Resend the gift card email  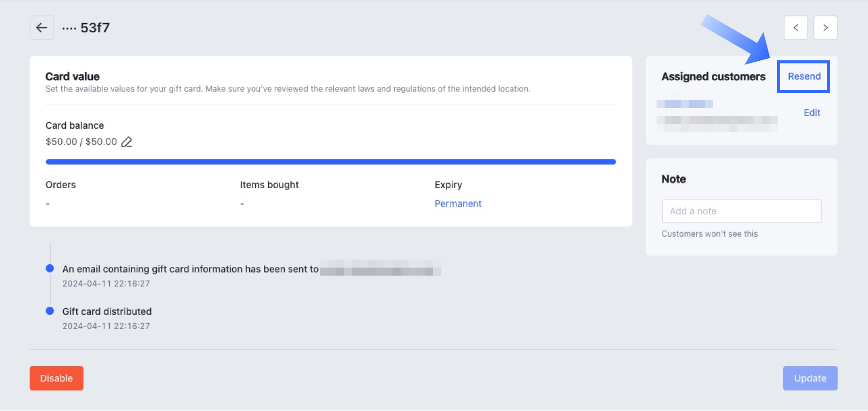804,76
